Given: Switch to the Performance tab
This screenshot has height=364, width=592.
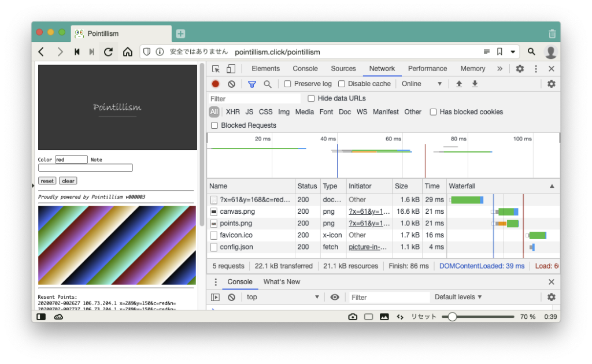Looking at the screenshot, I should [427, 69].
